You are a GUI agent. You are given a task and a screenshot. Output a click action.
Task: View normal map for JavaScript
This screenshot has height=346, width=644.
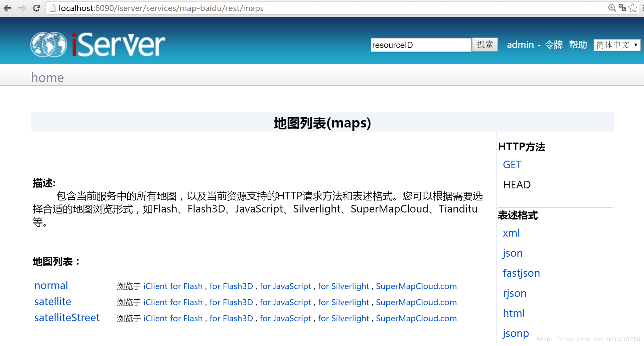[285, 286]
